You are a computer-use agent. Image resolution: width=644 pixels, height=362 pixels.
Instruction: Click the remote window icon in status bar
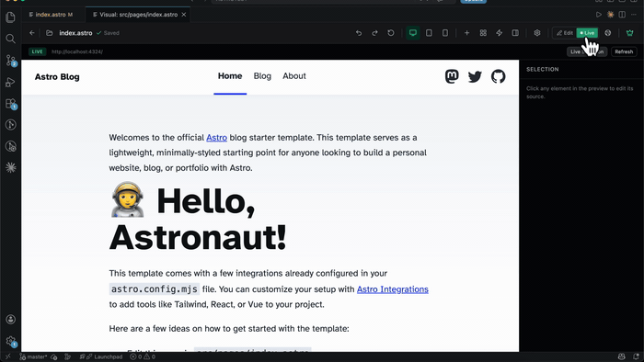coord(7,356)
